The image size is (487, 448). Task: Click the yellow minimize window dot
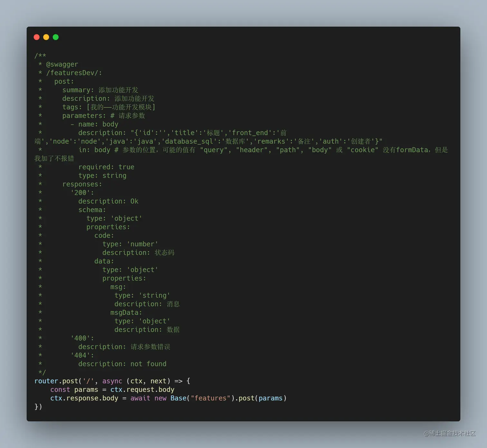click(46, 37)
